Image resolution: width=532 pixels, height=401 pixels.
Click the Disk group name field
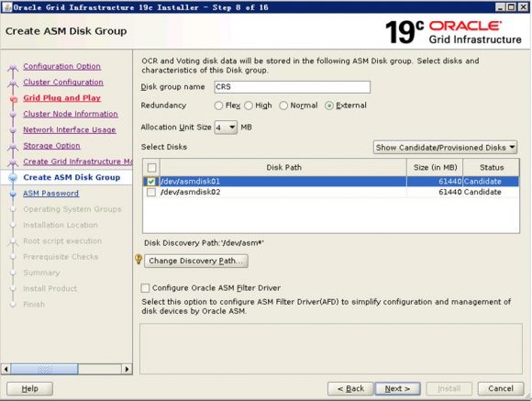tap(292, 87)
